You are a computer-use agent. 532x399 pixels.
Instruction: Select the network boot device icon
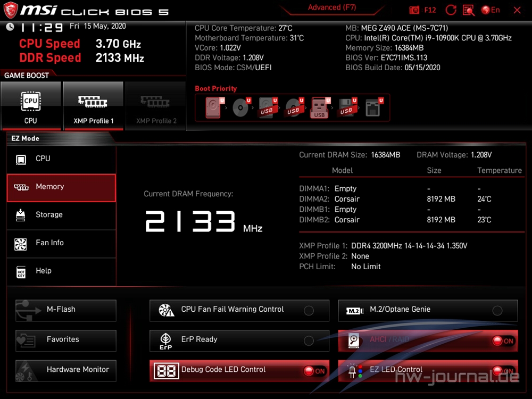(x=374, y=107)
